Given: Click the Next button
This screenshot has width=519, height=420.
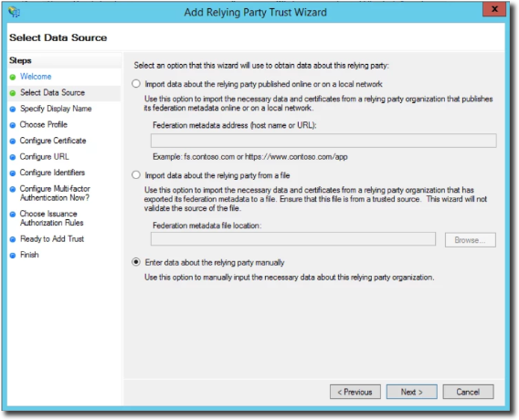Looking at the screenshot, I should coord(412,392).
